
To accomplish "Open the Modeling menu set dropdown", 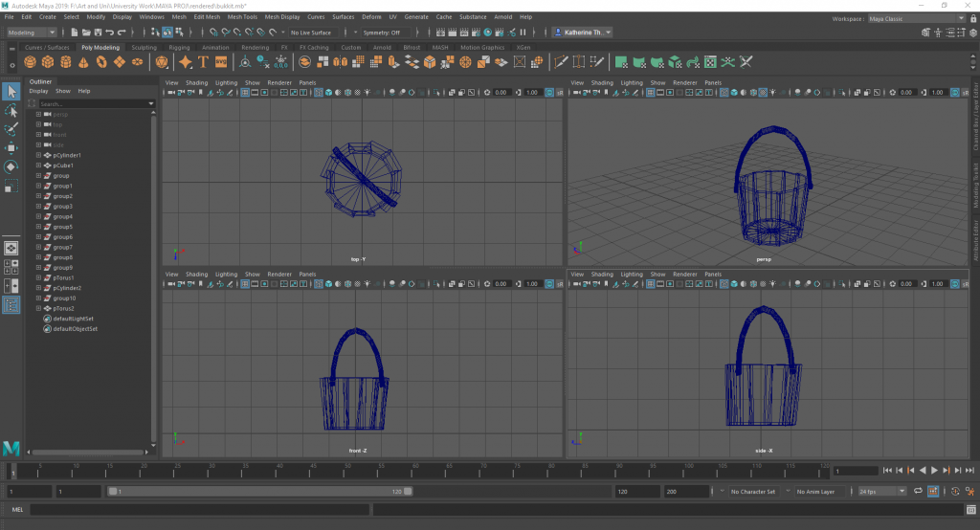I will click(32, 33).
